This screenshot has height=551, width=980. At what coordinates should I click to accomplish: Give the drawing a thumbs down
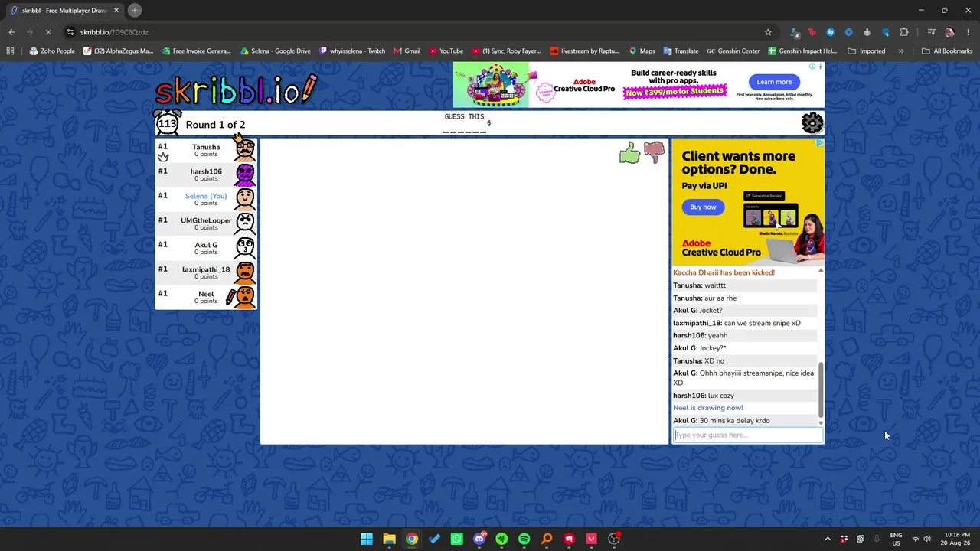click(x=655, y=153)
